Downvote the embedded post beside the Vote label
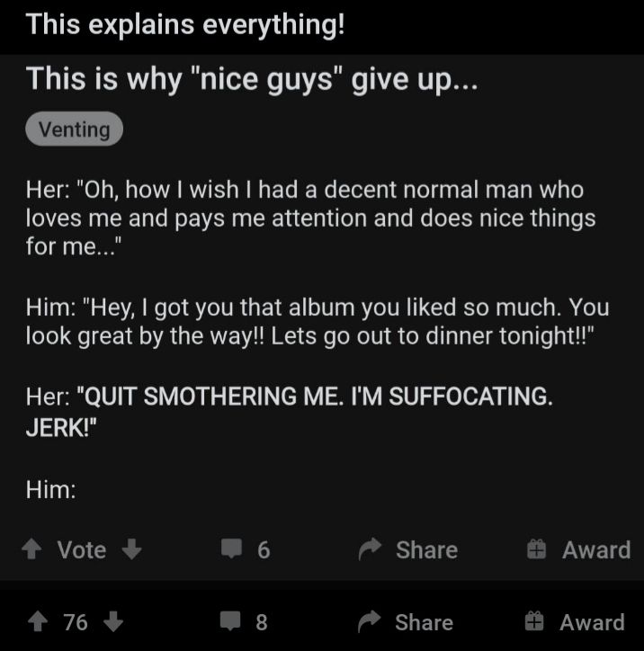This screenshot has width=644, height=651. click(131, 549)
